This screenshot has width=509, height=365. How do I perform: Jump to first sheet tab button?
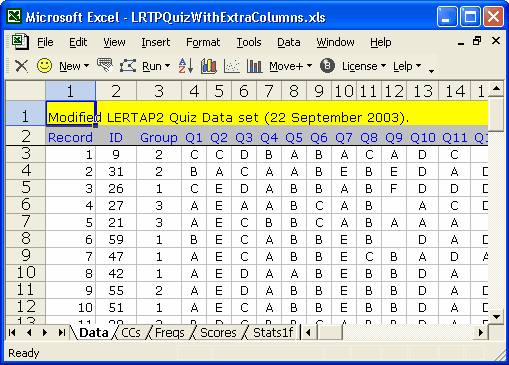pos(12,333)
